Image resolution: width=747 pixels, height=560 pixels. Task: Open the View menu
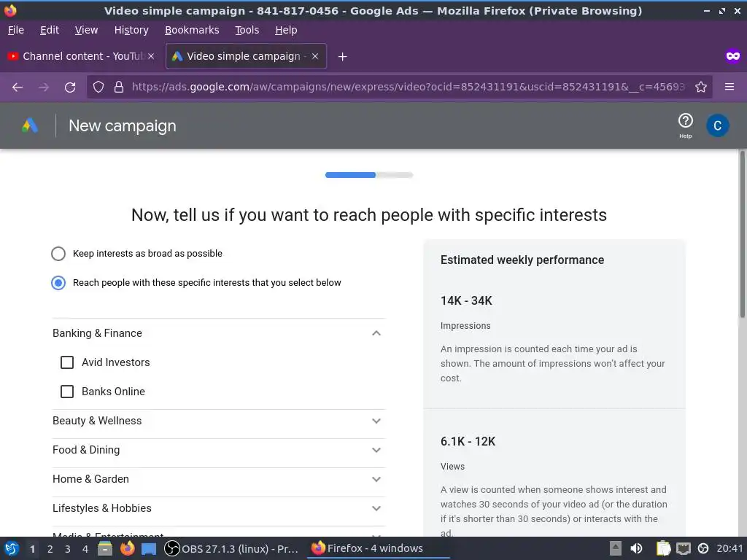point(86,30)
